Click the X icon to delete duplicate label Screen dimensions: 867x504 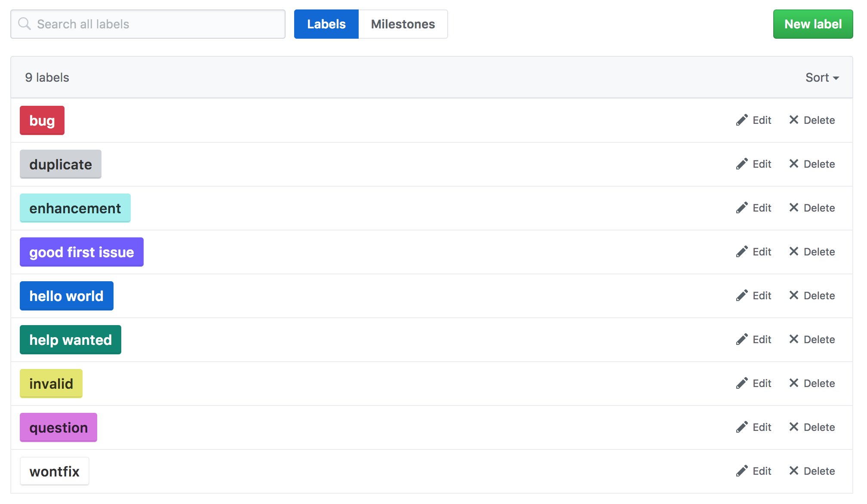tap(793, 164)
